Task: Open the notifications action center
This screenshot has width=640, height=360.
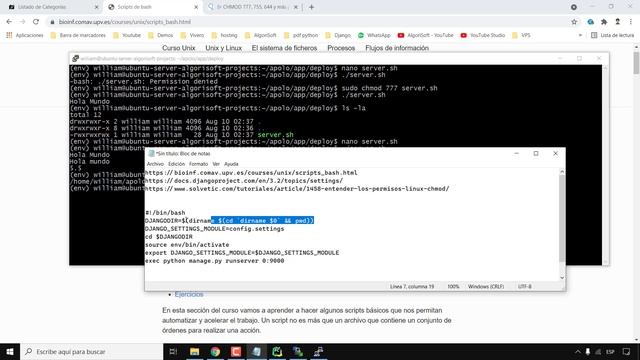Action: [626, 351]
